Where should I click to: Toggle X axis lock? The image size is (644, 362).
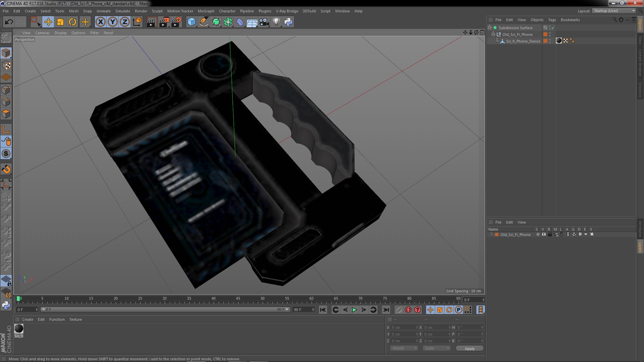(x=100, y=22)
